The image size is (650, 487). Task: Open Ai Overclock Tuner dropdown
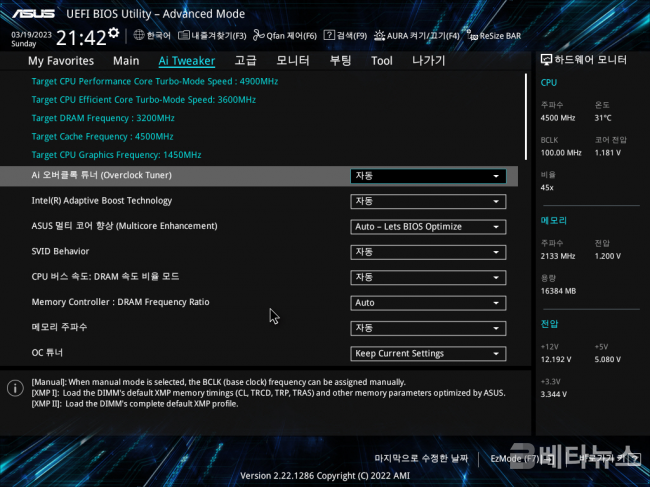[428, 176]
